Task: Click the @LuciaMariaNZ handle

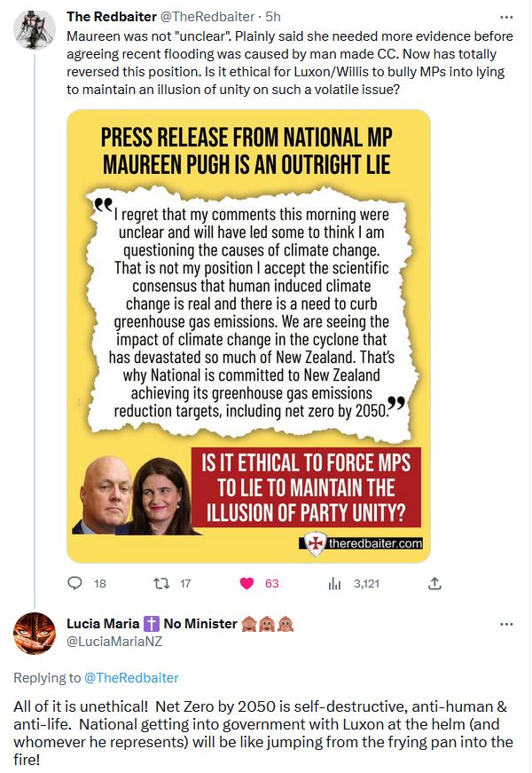Action: tap(114, 641)
